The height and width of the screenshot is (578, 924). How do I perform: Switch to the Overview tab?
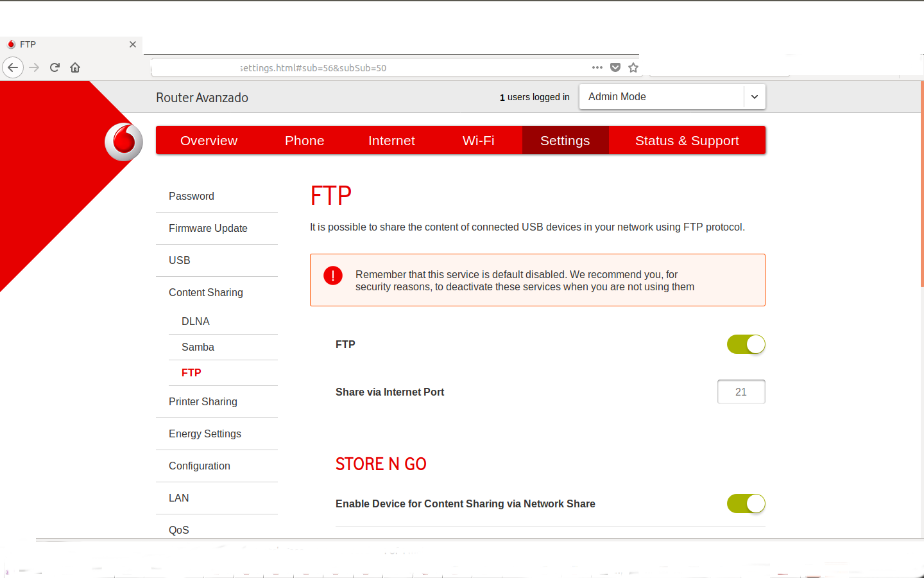coord(209,141)
